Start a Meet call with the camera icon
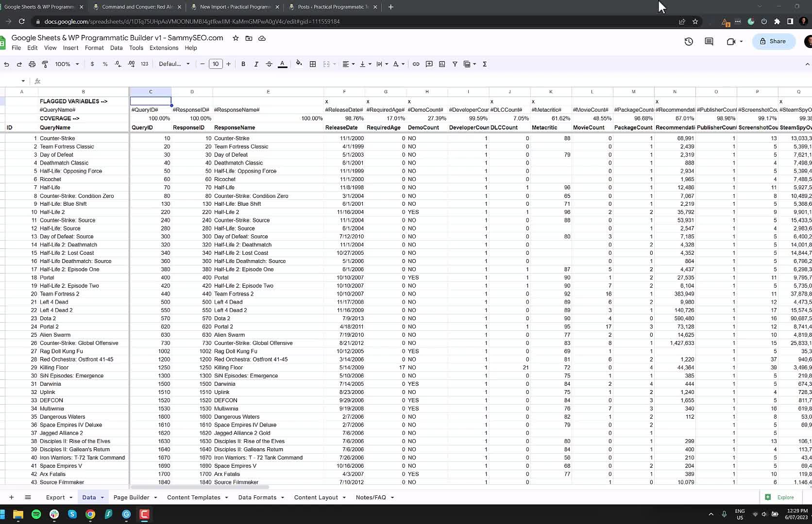Viewport: 812px width, 524px height. coord(731,41)
